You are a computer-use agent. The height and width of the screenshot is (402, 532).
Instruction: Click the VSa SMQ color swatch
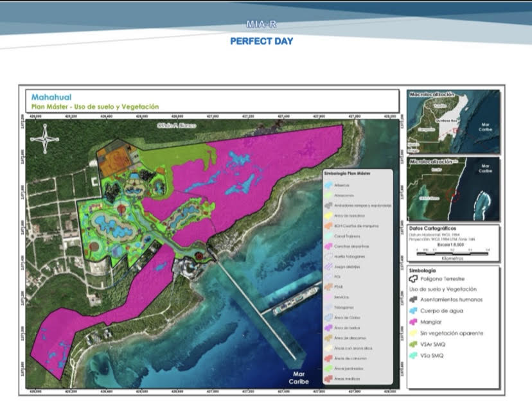point(414,356)
